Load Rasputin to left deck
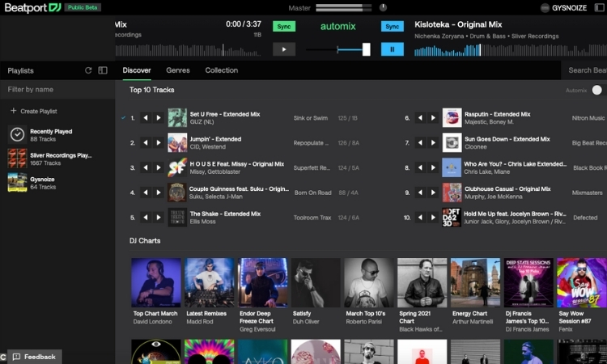607x364 pixels. click(420, 117)
